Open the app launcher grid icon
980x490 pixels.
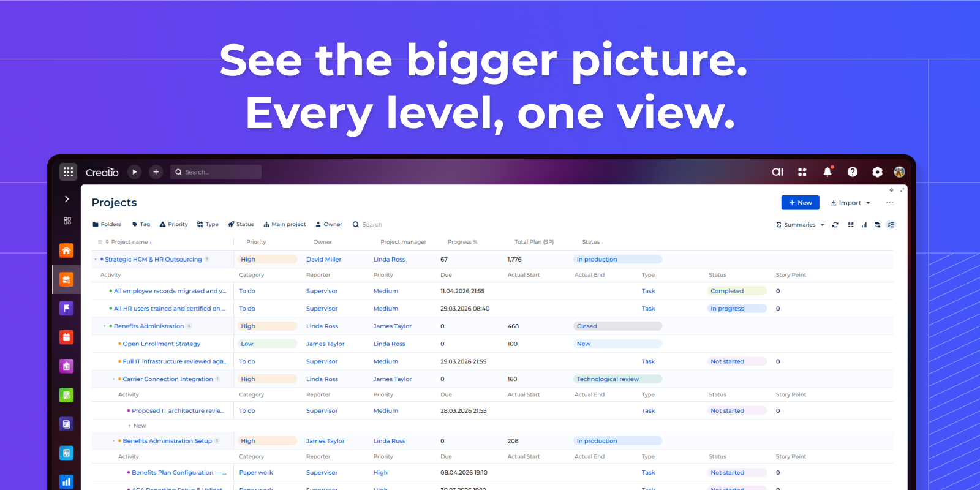[x=68, y=172]
